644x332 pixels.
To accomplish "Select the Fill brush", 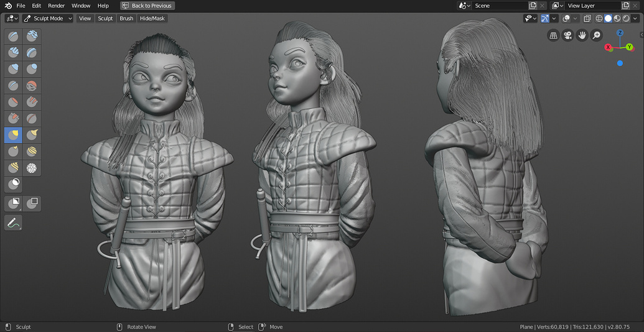I will tap(32, 102).
